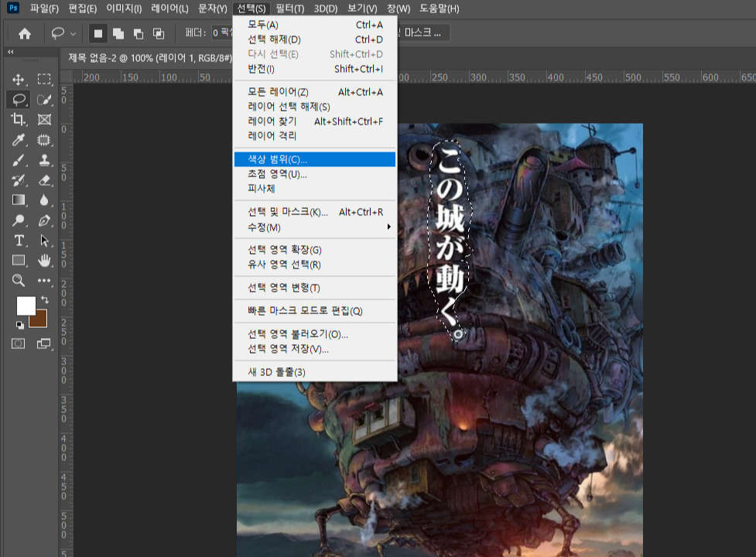Change screen mode icon in toolbox
This screenshot has width=756, height=557.
click(x=44, y=343)
